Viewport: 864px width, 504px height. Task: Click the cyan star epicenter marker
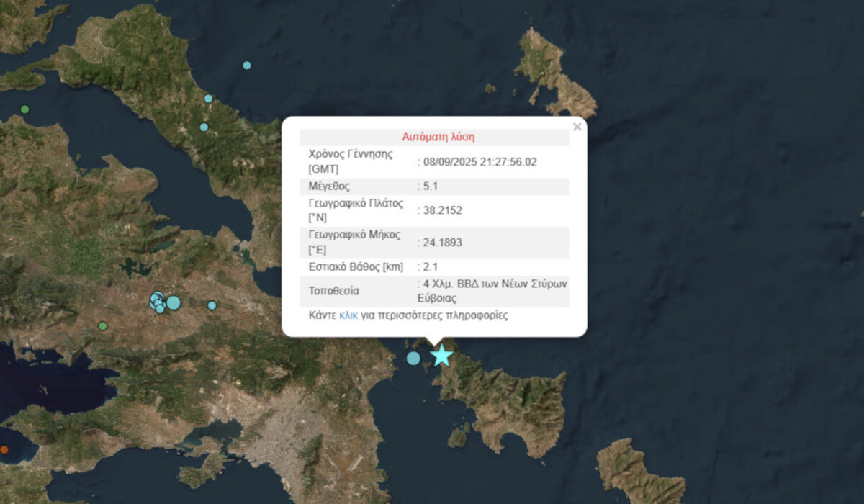pos(441,355)
